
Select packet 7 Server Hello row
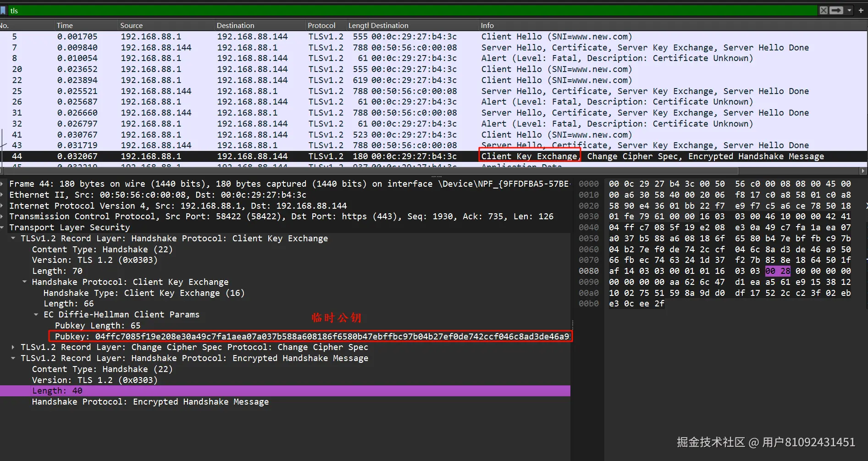433,48
